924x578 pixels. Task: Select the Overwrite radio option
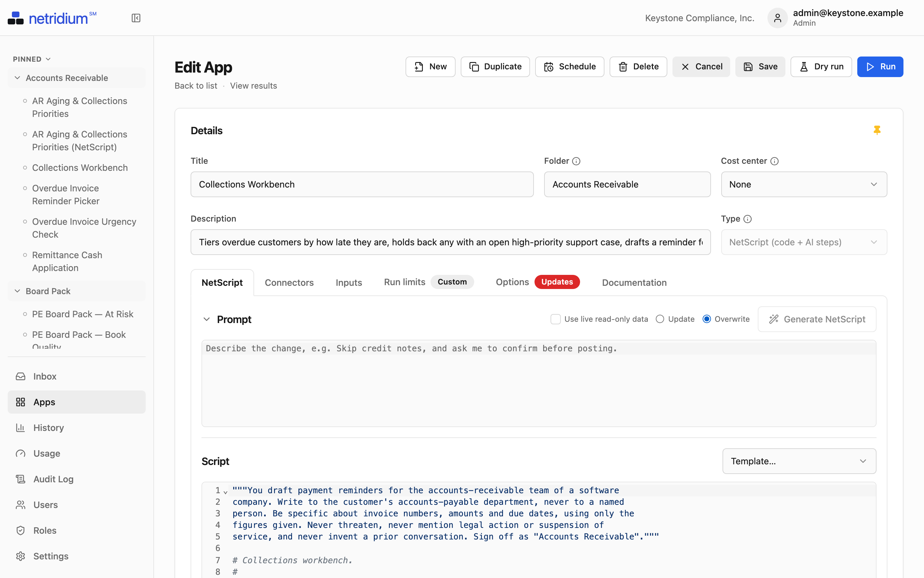click(x=707, y=319)
